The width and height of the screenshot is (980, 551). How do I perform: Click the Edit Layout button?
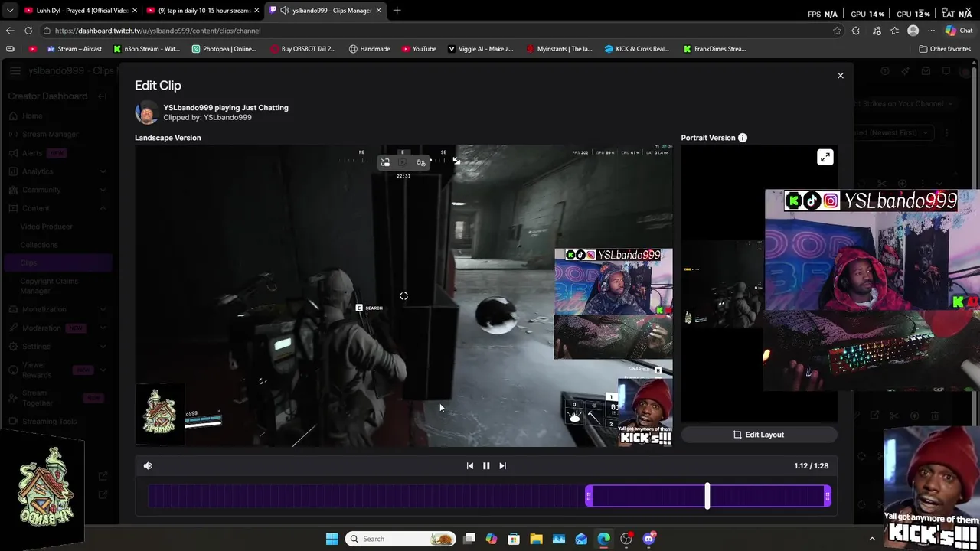[759, 435]
